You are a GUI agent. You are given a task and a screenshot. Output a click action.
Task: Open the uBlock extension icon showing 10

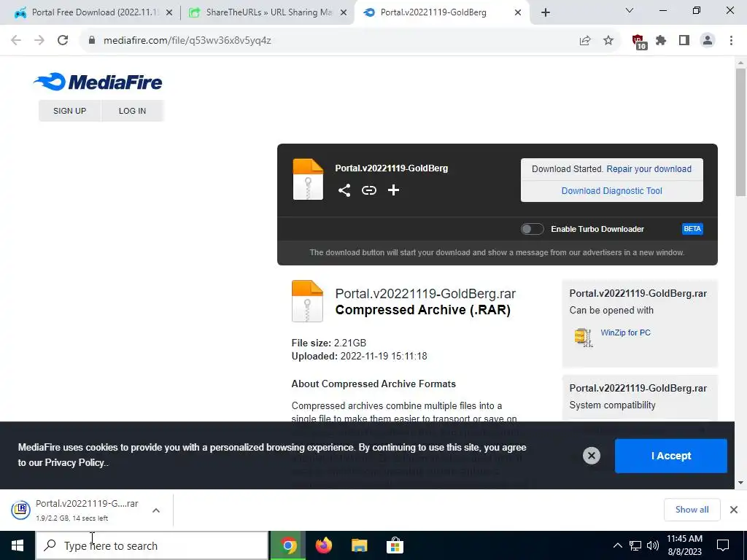pyautogui.click(x=639, y=42)
